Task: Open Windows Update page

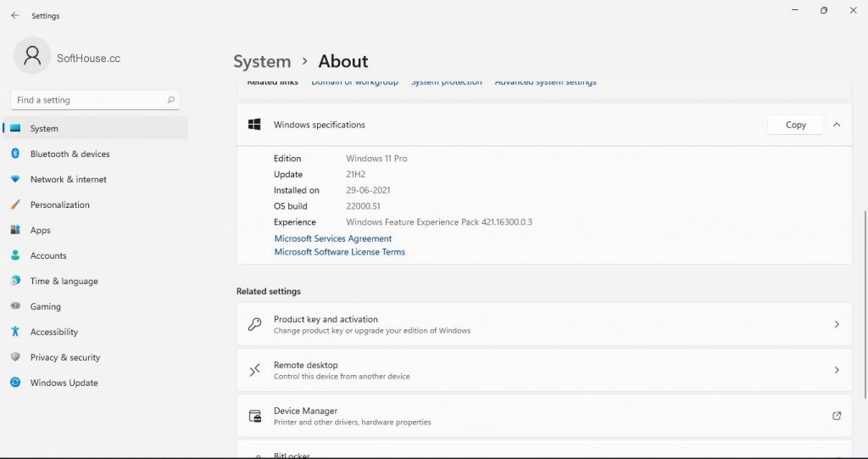Action: point(95,383)
